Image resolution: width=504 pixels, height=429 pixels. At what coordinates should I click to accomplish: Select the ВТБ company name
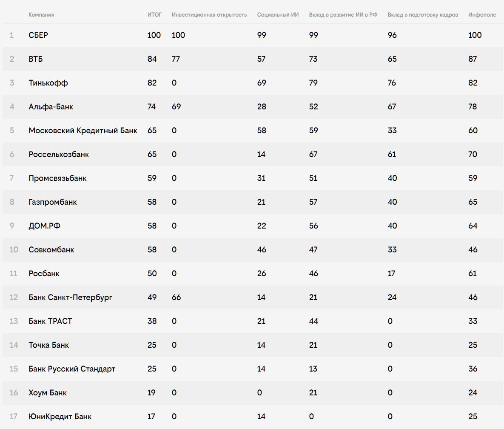pos(36,59)
